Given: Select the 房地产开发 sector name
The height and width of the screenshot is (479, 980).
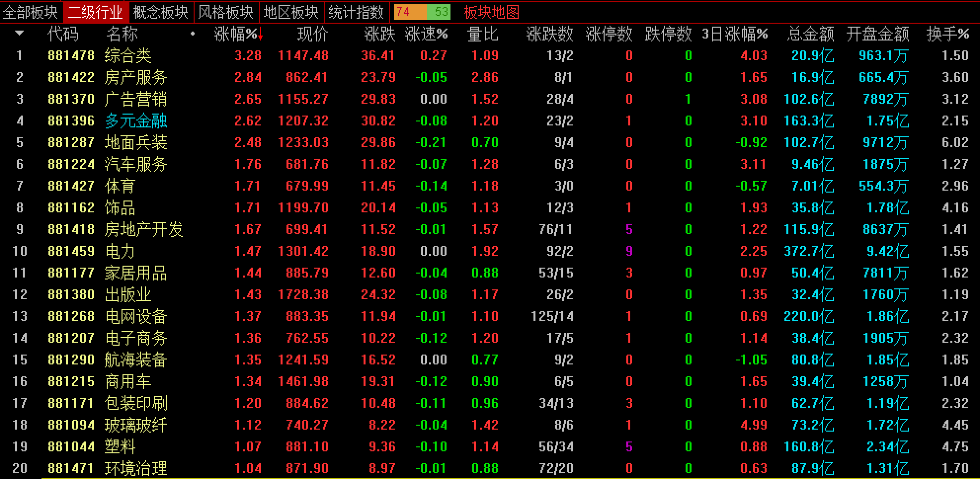Looking at the screenshot, I should 144,230.
